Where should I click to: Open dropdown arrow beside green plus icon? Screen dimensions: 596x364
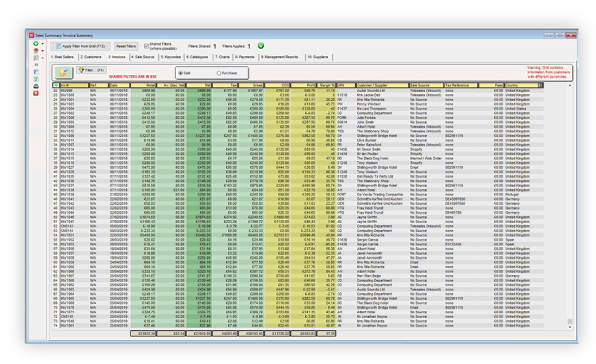coord(42,44)
